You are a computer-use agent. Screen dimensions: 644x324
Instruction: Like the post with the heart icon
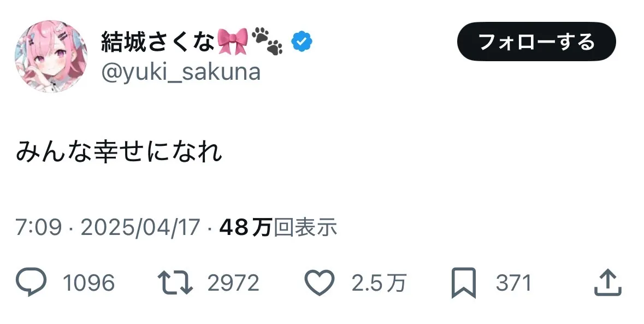click(319, 282)
